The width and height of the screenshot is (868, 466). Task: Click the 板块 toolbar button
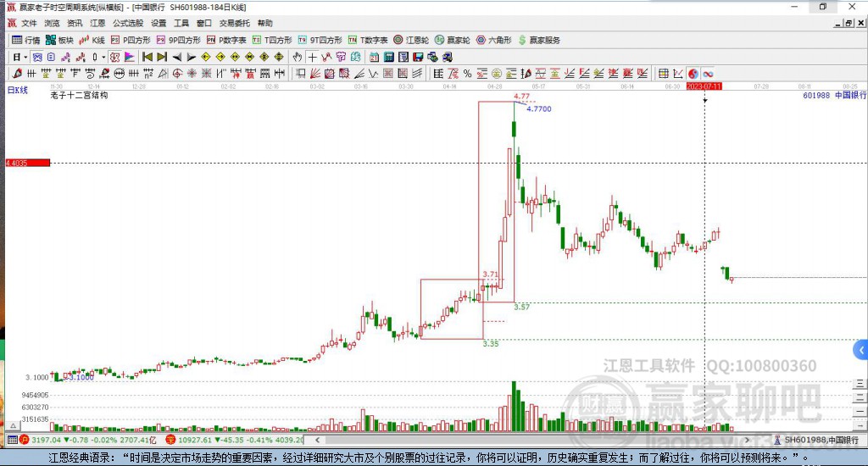click(60, 40)
